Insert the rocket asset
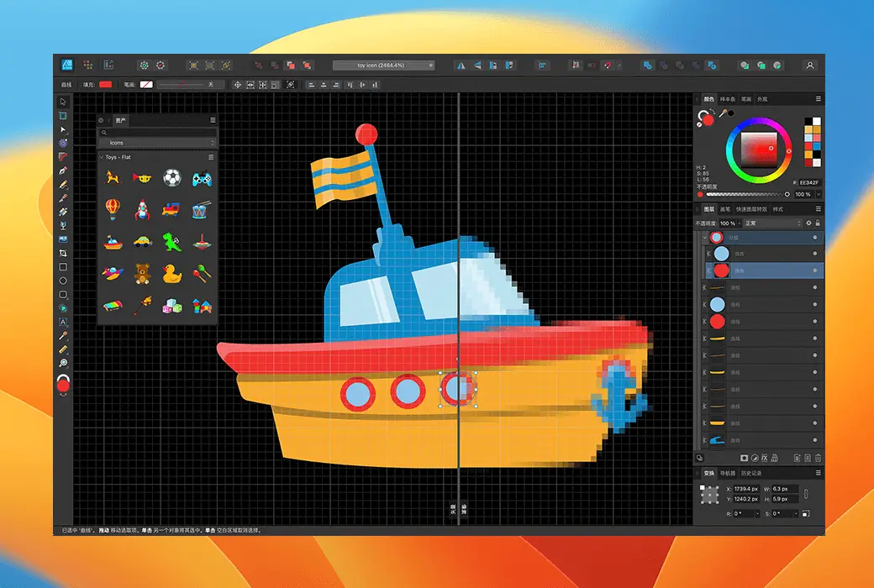874x588 pixels. (143, 210)
